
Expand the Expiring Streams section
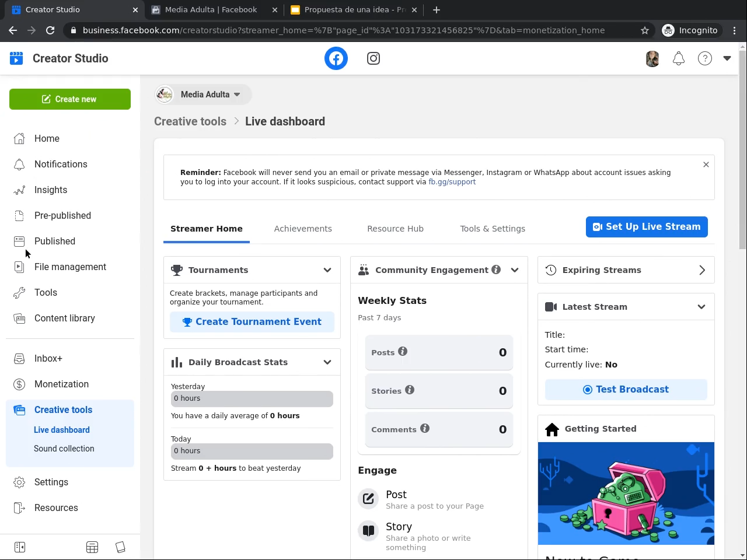(702, 270)
